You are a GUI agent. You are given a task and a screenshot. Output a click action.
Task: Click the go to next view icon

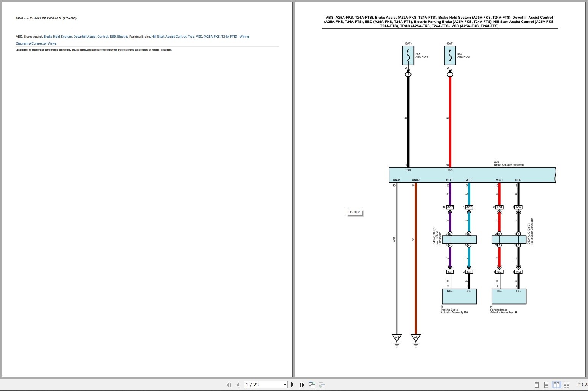point(322,385)
